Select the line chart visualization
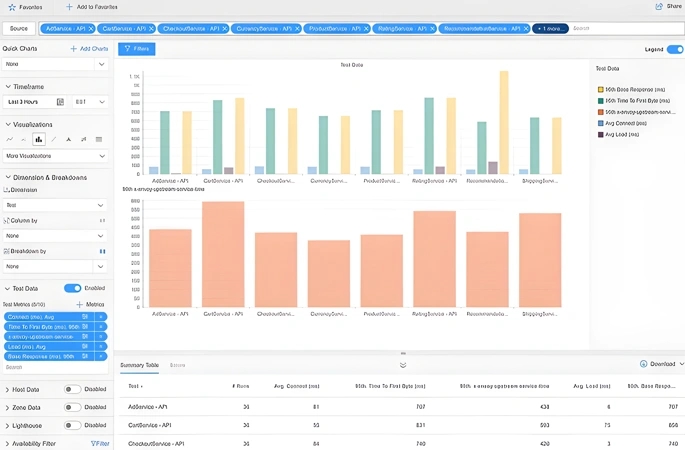Image resolution: width=685 pixels, height=450 pixels. [x=10, y=139]
